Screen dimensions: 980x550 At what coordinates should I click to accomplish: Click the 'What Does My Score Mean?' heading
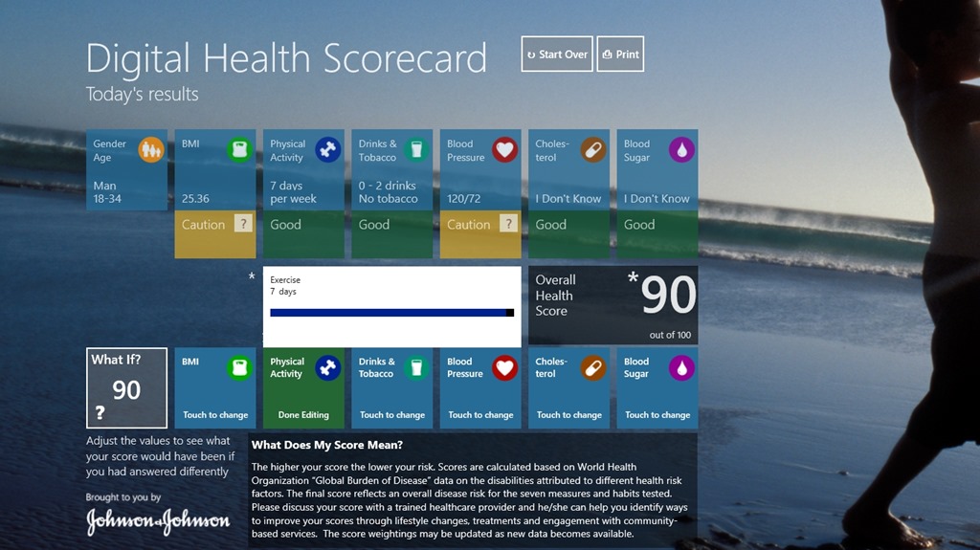[327, 445]
